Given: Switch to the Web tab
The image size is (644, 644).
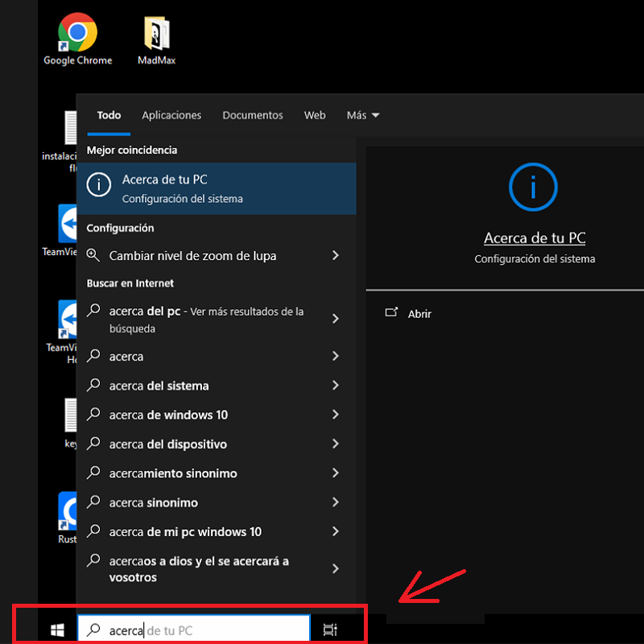Looking at the screenshot, I should tap(315, 115).
